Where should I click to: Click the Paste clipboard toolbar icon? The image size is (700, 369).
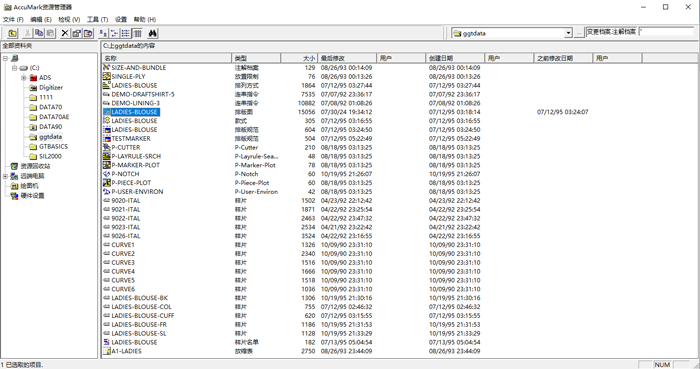(x=50, y=33)
